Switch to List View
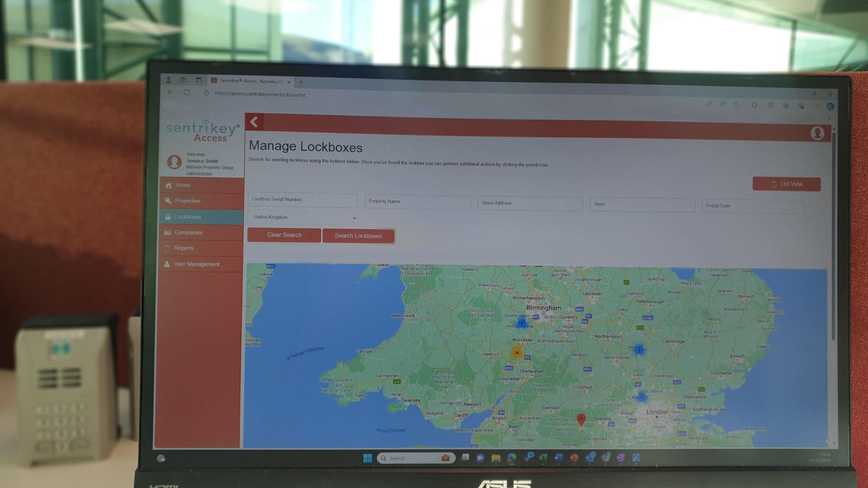868x488 pixels. coord(786,184)
